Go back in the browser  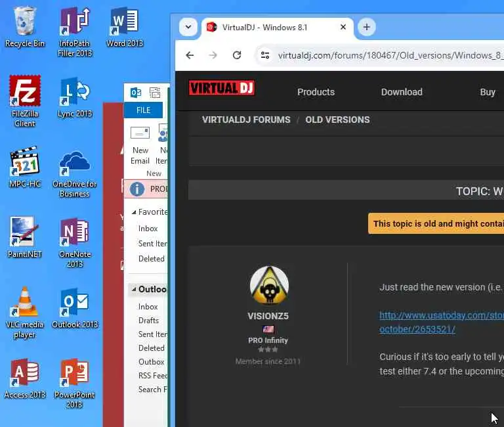click(190, 55)
